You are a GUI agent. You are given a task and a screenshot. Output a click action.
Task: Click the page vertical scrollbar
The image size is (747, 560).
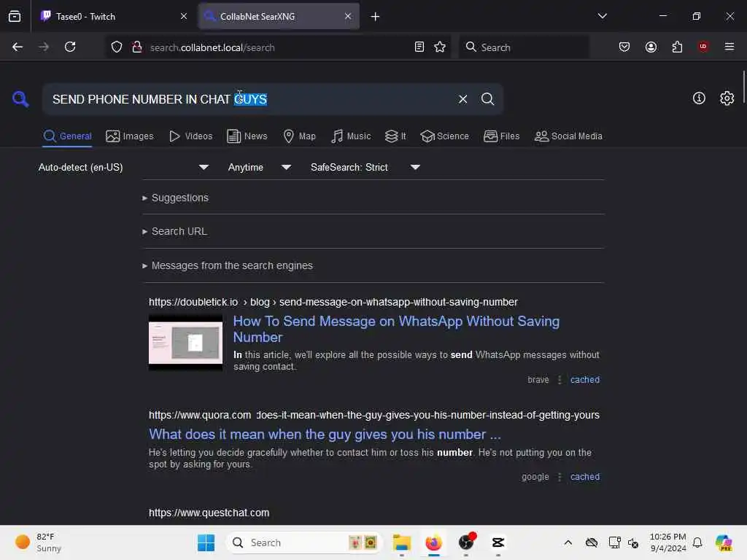click(743, 86)
